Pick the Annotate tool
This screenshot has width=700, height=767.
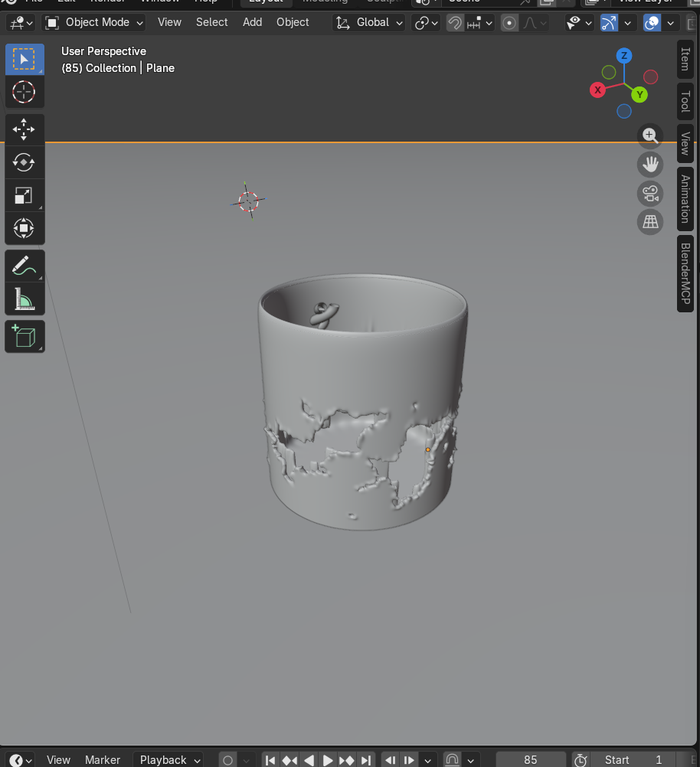[x=25, y=265]
